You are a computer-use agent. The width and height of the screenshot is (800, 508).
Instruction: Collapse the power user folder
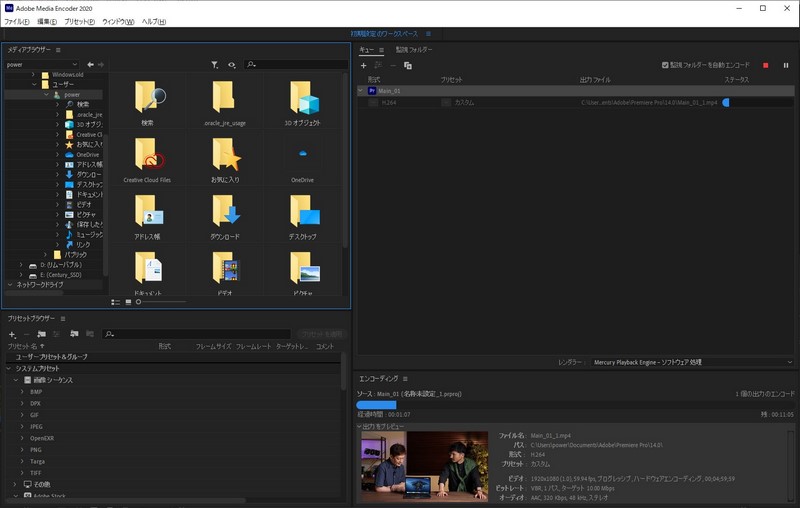tap(46, 94)
